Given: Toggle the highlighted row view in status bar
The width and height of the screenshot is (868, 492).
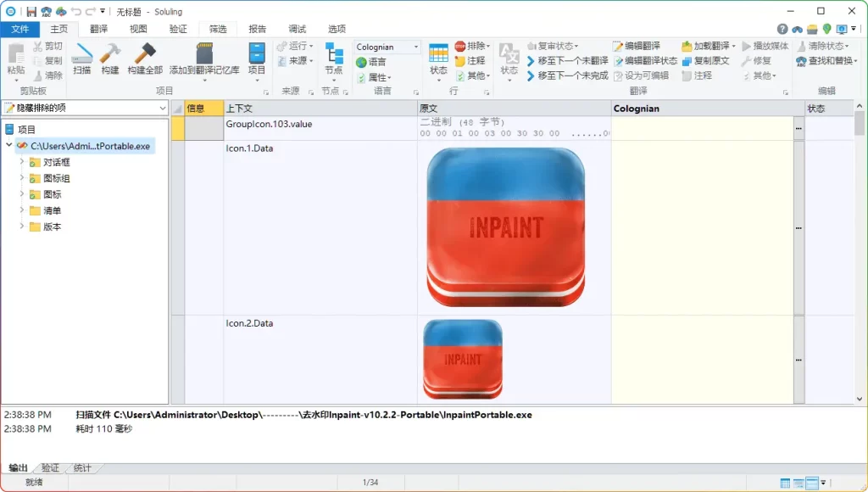Looking at the screenshot, I should pyautogui.click(x=812, y=484).
